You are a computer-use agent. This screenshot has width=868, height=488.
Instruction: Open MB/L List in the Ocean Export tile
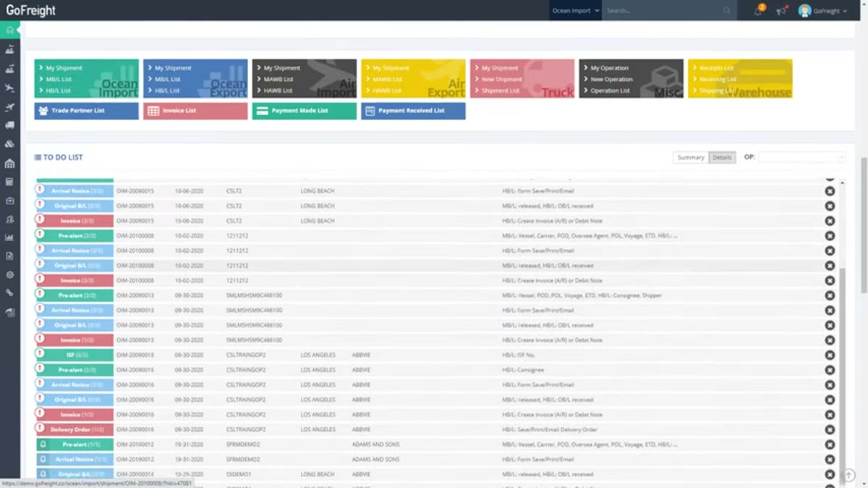167,80
